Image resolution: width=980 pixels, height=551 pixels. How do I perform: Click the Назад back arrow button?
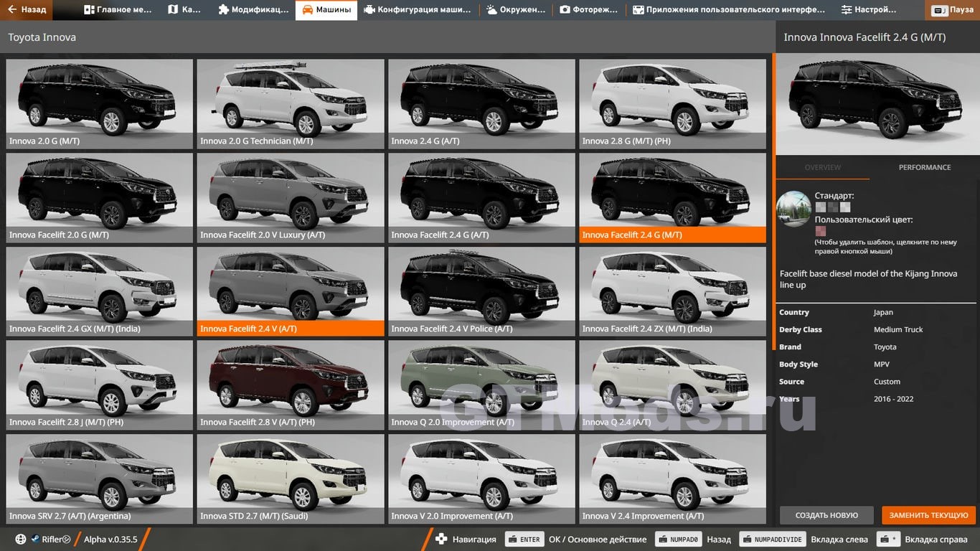27,10
